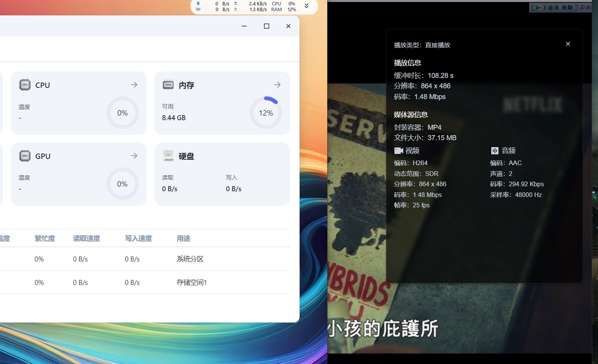Click 码率：1.48 Mbps under 播放信息
This screenshot has height=364, width=598.
[420, 97]
